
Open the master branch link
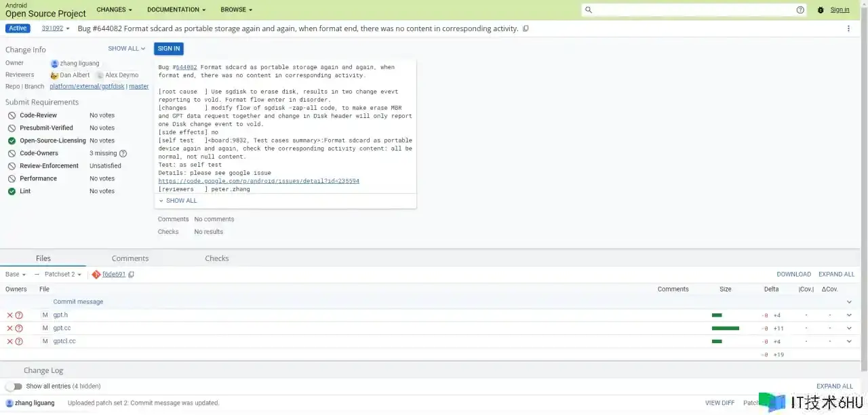coord(139,87)
